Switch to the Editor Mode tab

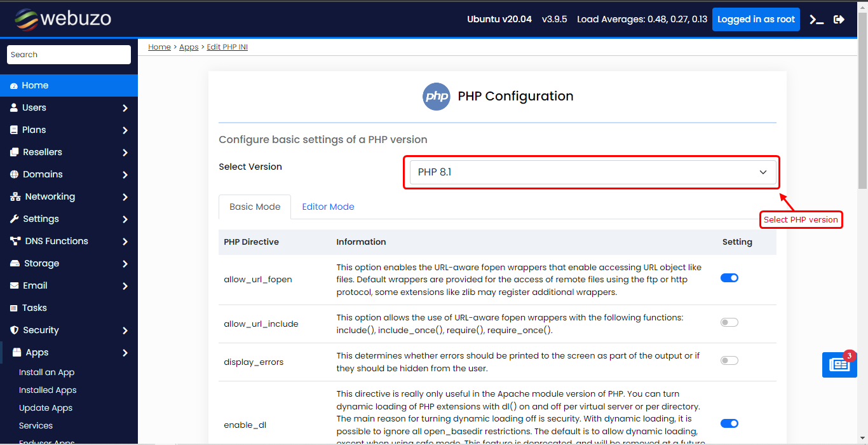(x=328, y=207)
